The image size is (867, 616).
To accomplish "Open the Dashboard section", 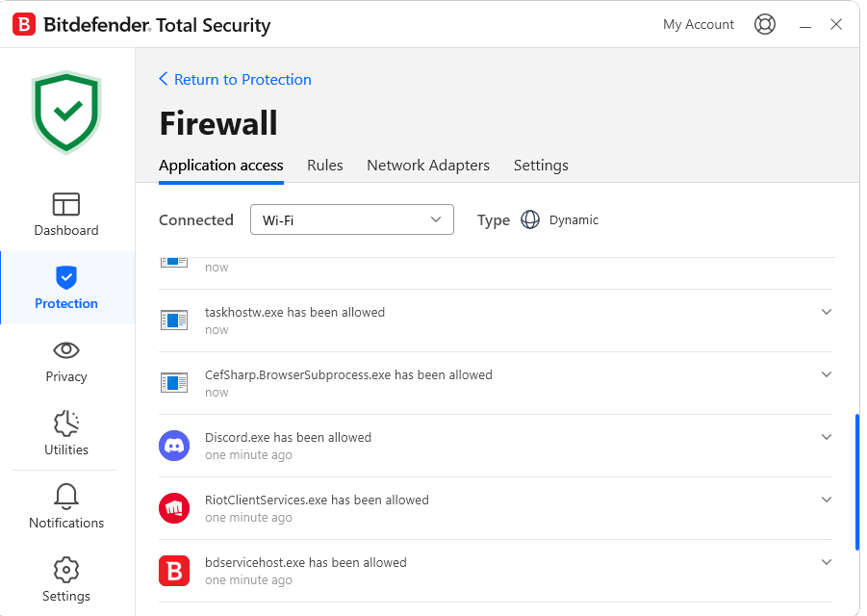I will [66, 215].
